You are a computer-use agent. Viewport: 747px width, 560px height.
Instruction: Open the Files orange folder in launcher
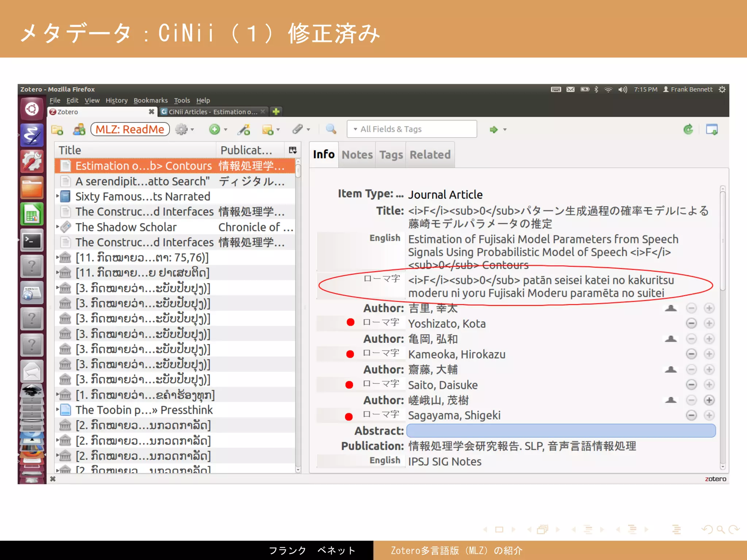tap(32, 188)
